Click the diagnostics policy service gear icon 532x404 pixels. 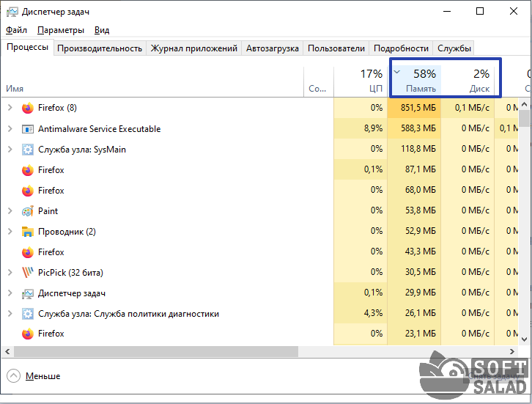click(28, 314)
